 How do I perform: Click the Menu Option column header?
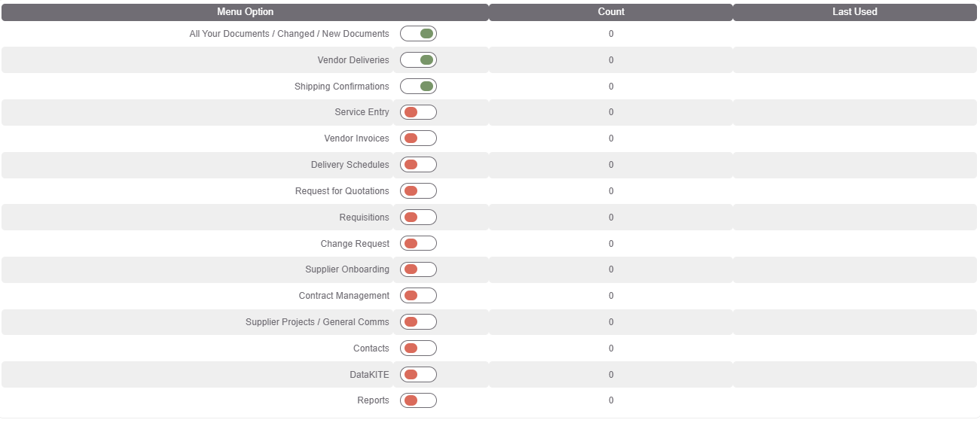pyautogui.click(x=245, y=12)
